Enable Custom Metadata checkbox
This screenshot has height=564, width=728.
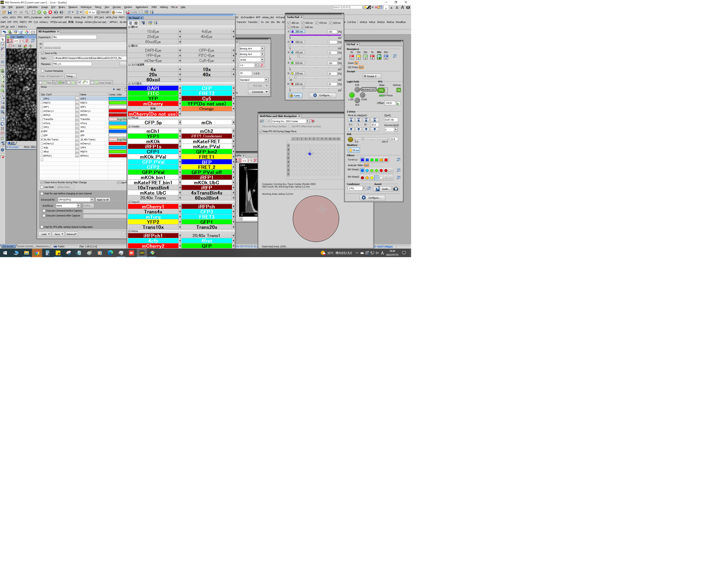42,71
